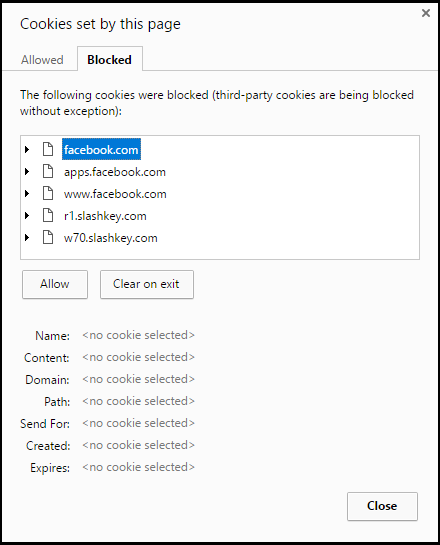Image resolution: width=440 pixels, height=545 pixels.
Task: Select the Blocked tab
Action: (109, 59)
